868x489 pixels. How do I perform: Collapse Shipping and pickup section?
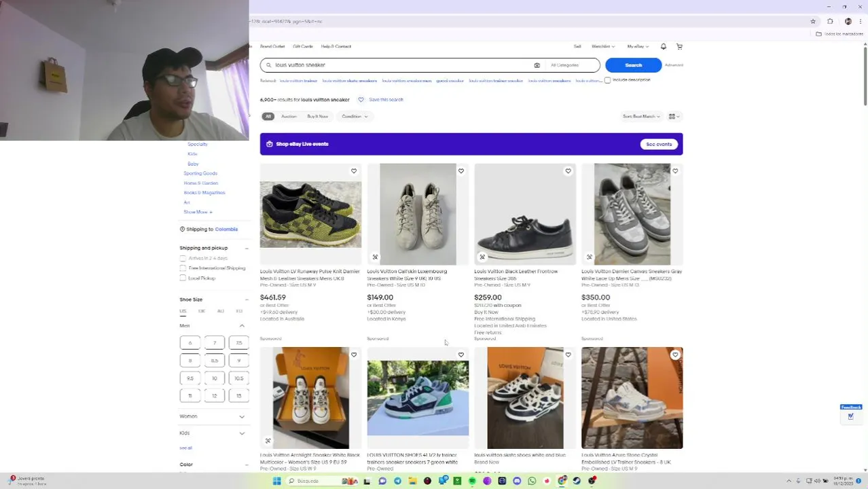coord(246,248)
